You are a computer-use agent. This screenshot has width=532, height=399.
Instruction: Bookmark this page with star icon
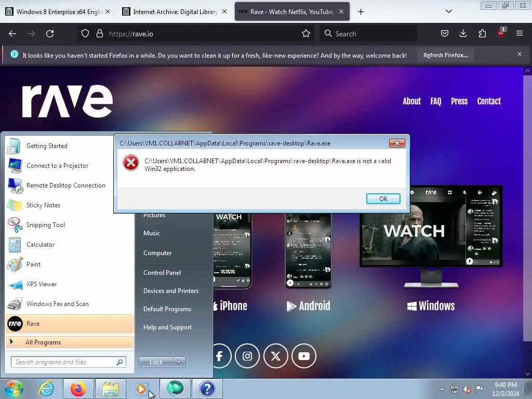click(306, 34)
